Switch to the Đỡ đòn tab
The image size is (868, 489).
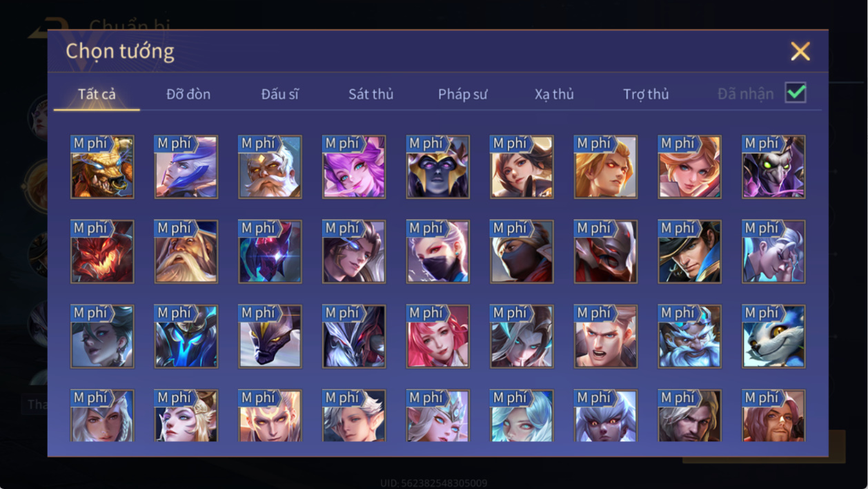(188, 95)
